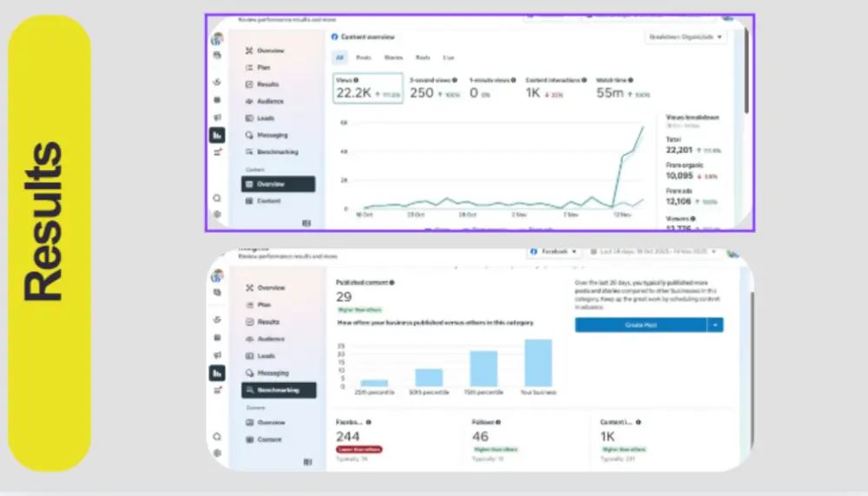The height and width of the screenshot is (496, 868).
Task: Open settings gear icon in bottom panel rail
Action: (x=217, y=453)
